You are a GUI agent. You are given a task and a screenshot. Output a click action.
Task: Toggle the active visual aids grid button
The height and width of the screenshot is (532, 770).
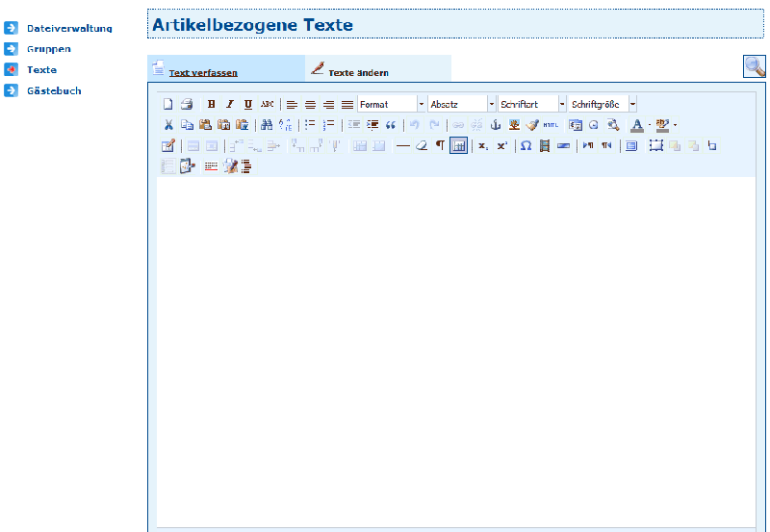point(459,146)
